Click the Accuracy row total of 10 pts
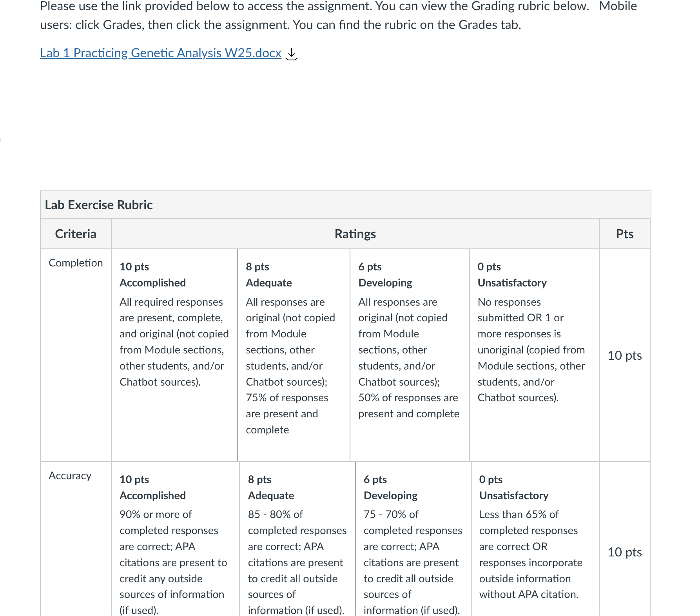Screen dimensions: 700x616 [x=624, y=552]
